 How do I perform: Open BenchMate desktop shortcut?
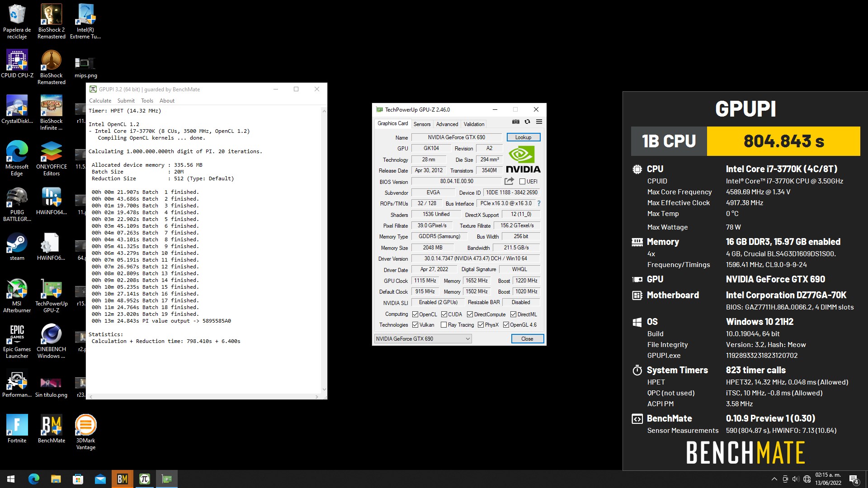52,428
